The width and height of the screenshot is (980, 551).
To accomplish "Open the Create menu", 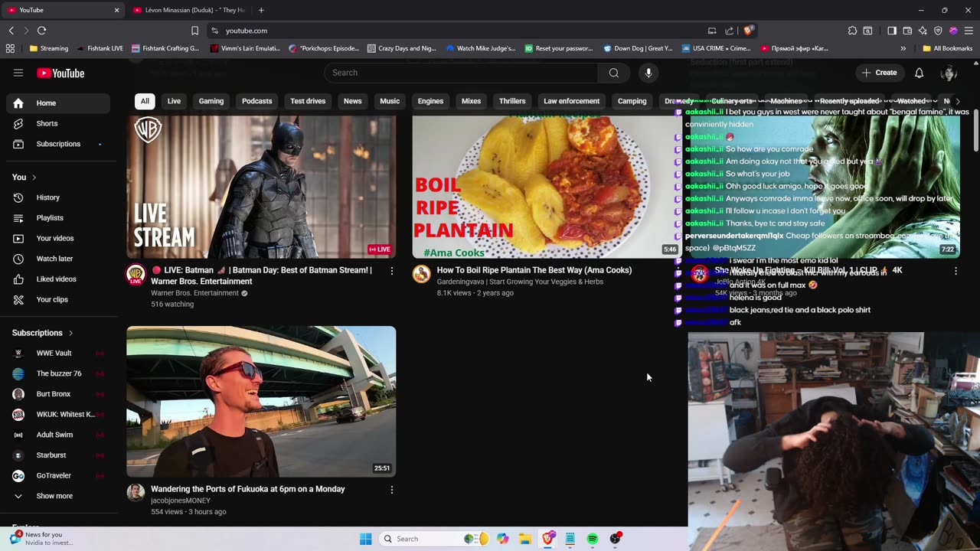I will [880, 73].
